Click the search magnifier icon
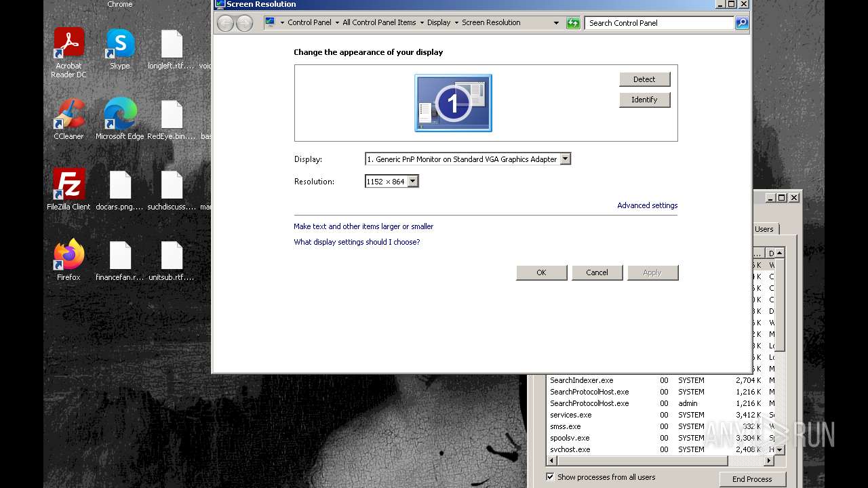 click(742, 23)
